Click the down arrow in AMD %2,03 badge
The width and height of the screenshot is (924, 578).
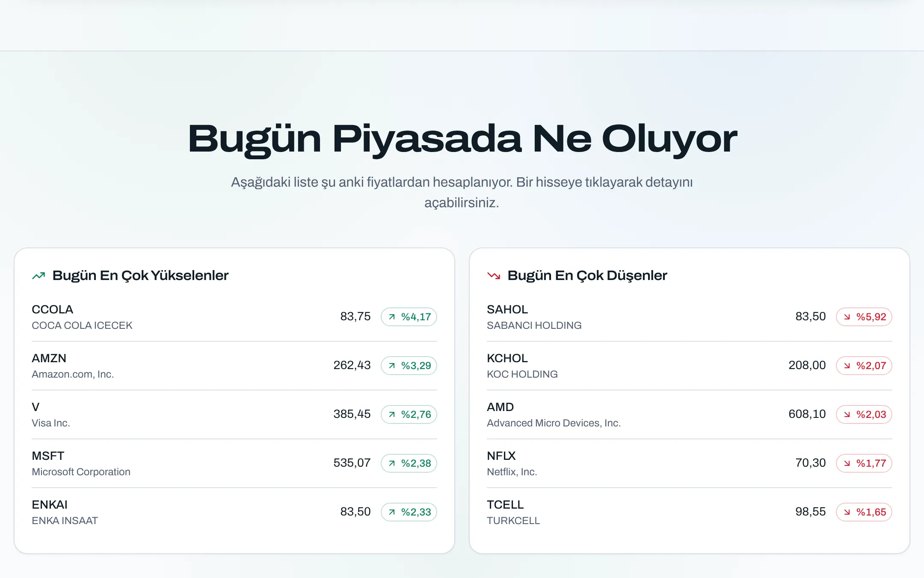(847, 414)
